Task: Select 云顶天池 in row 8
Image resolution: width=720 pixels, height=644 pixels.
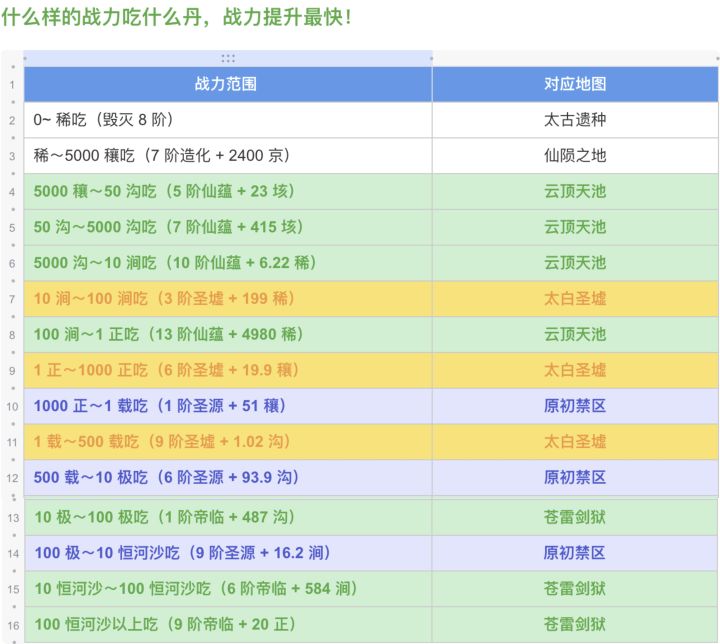Action: [575, 335]
